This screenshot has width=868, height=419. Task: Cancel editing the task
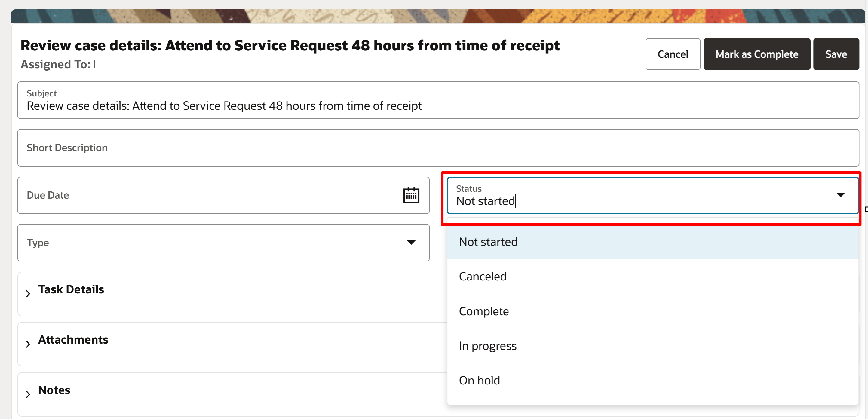click(673, 54)
